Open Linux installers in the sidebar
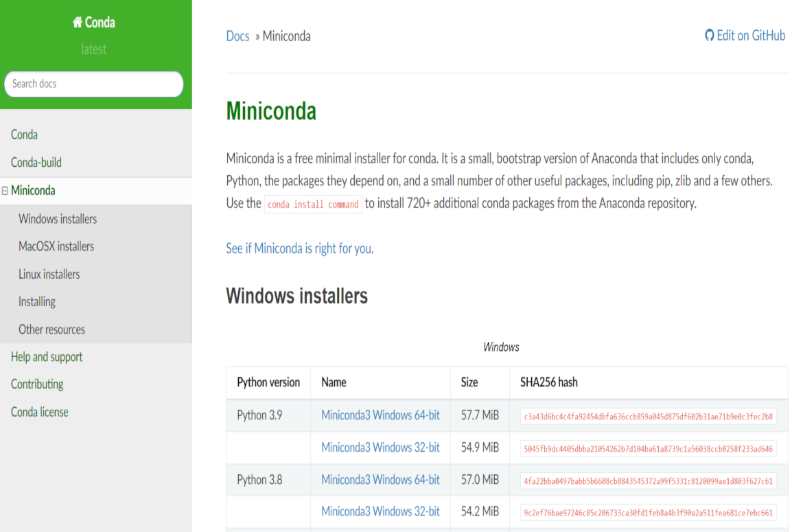Screen dimensions: 792x532 pos(49,274)
